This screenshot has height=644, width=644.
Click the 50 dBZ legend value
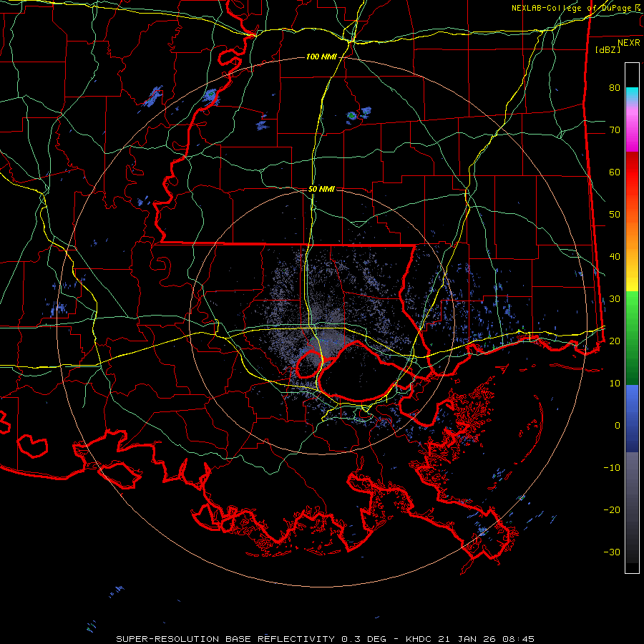(615, 215)
